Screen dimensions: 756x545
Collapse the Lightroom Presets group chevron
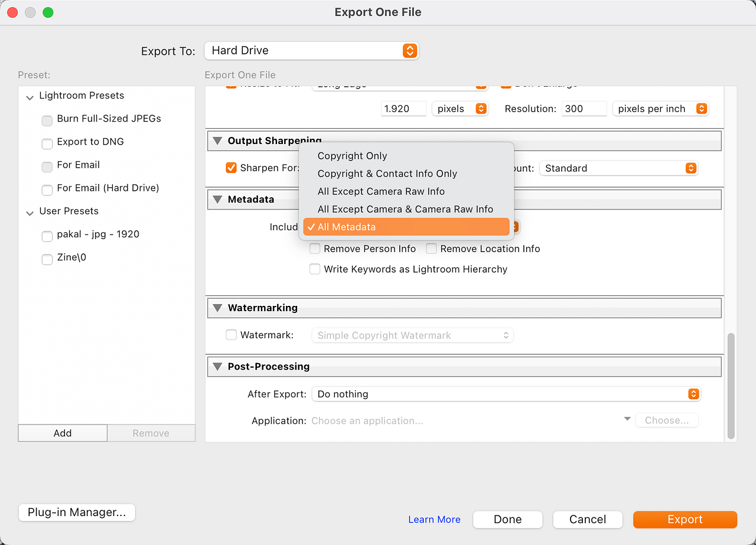30,96
